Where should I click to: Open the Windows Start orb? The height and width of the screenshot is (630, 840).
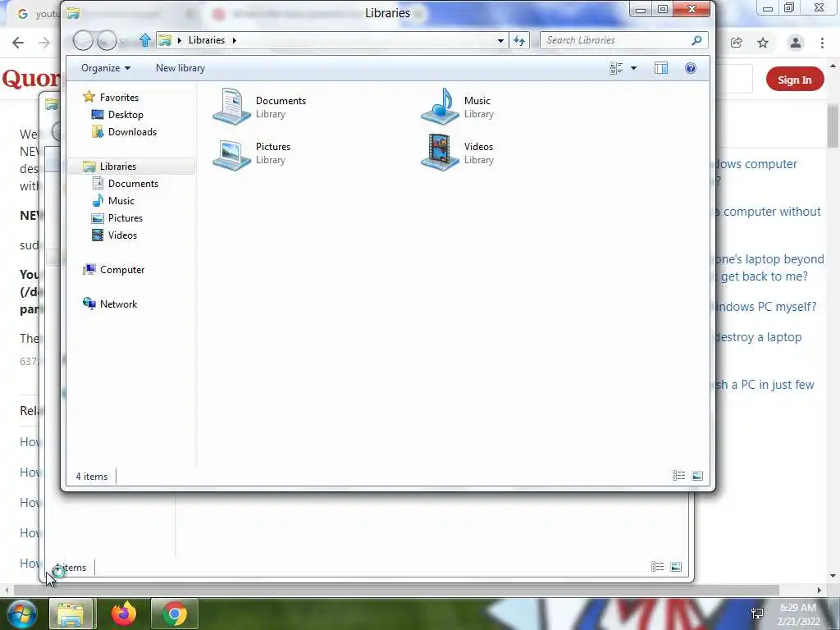(21, 614)
